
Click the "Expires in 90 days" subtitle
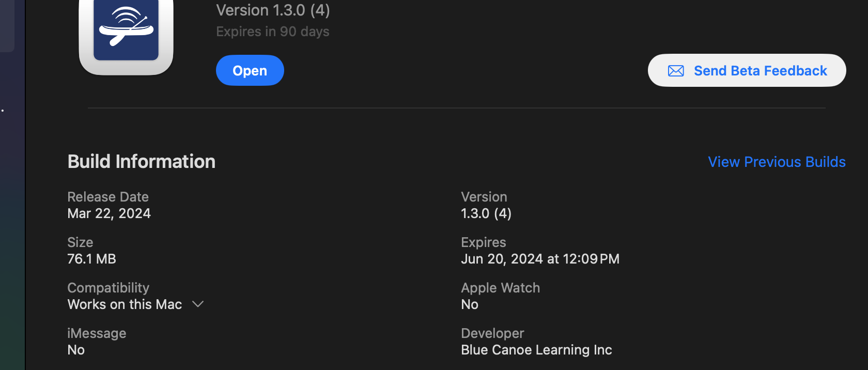click(x=272, y=32)
